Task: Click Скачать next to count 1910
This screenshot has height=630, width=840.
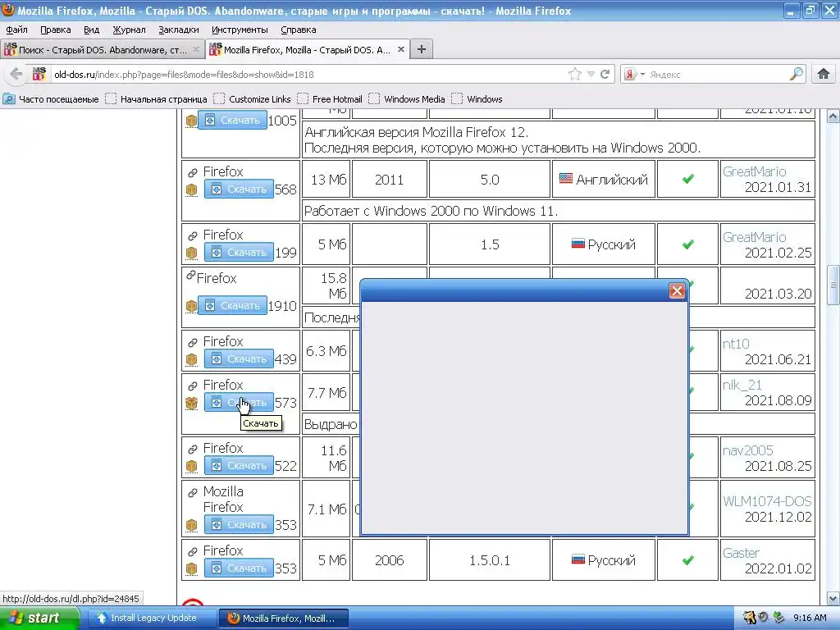Action: click(x=232, y=305)
